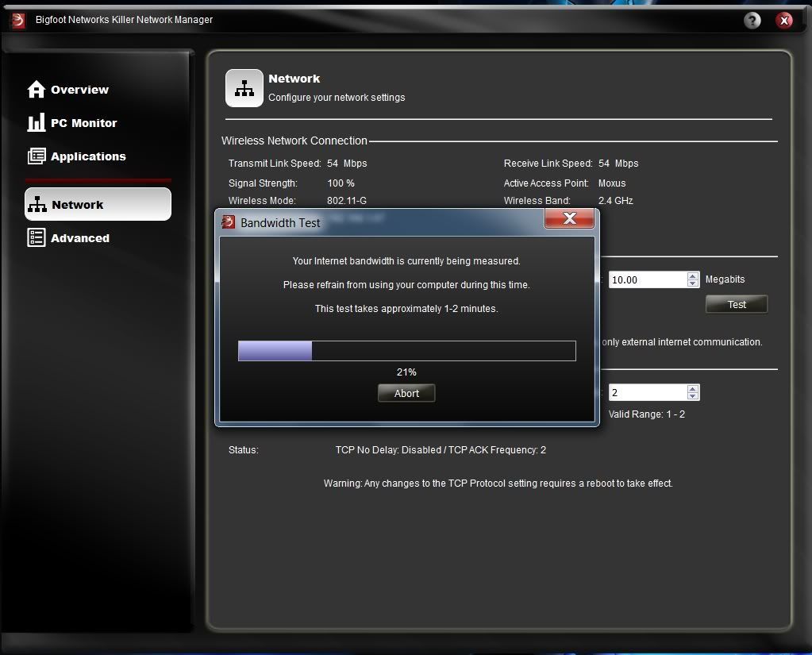Click the 10.00 Megabits input field
Viewport: 812px width, 655px height.
[648, 279]
